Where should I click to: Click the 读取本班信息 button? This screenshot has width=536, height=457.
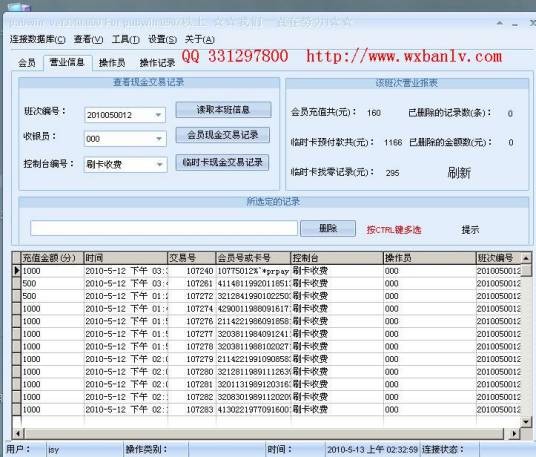tap(223, 110)
